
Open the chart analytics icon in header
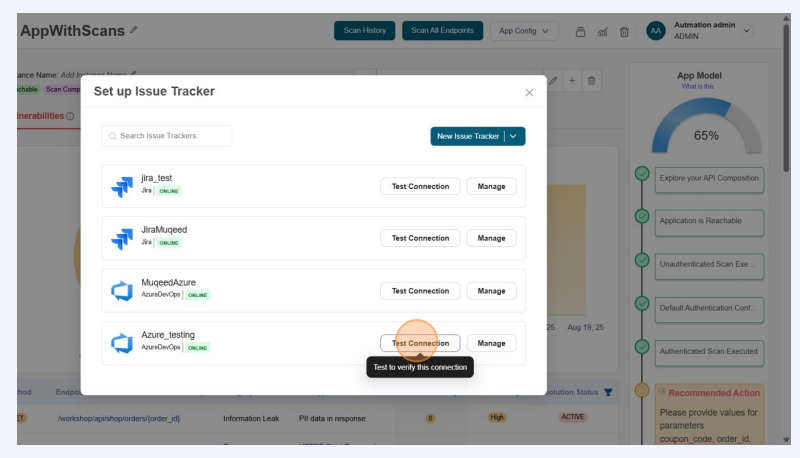pos(602,31)
